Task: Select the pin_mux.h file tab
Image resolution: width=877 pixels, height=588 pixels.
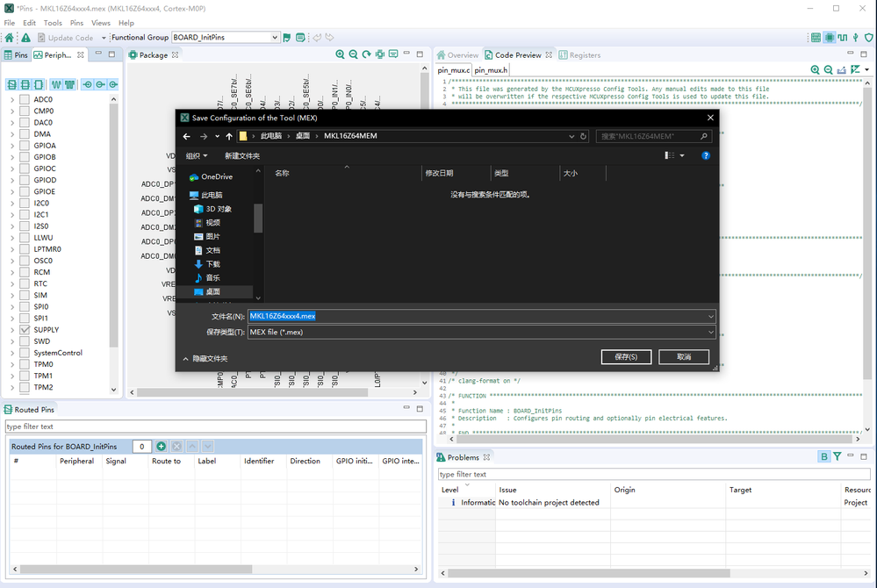Action: (491, 70)
